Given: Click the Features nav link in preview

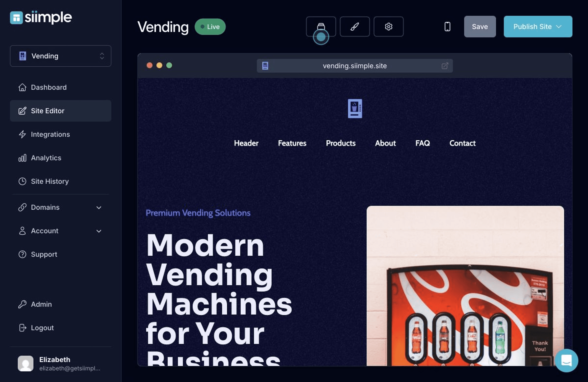Looking at the screenshot, I should click(292, 143).
